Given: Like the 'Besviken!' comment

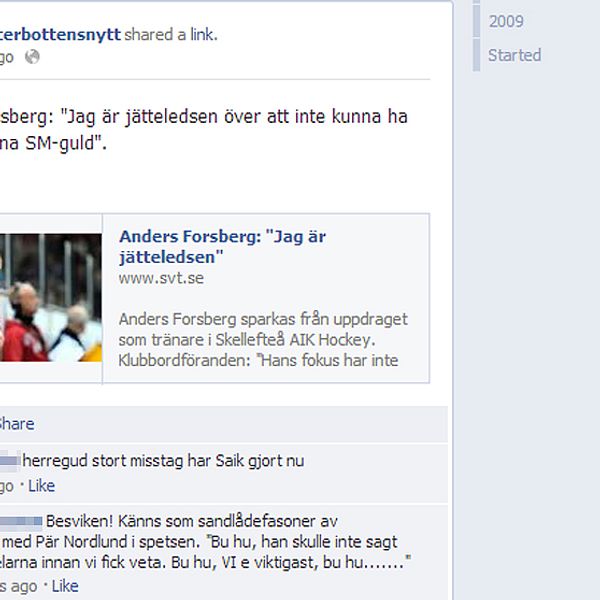Looking at the screenshot, I should pos(65,586).
